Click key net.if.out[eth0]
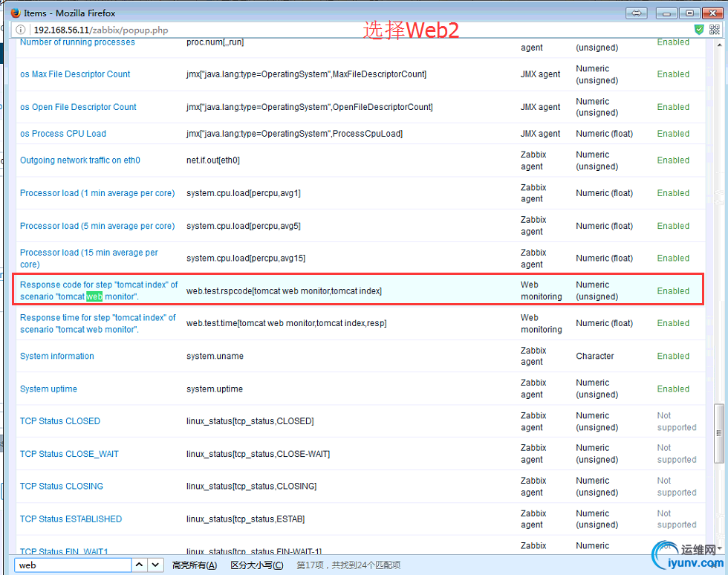The width and height of the screenshot is (728, 575). pos(213,160)
